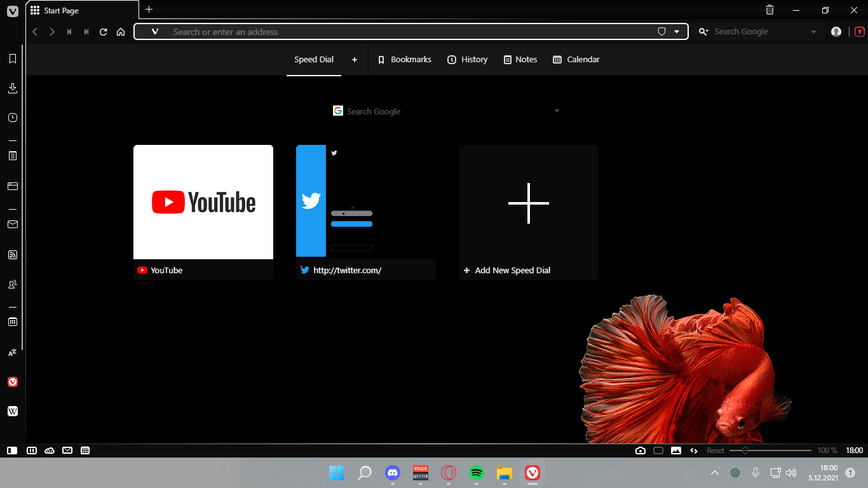
Task: Expand the Start Page Google search dropdown
Action: coord(557,111)
